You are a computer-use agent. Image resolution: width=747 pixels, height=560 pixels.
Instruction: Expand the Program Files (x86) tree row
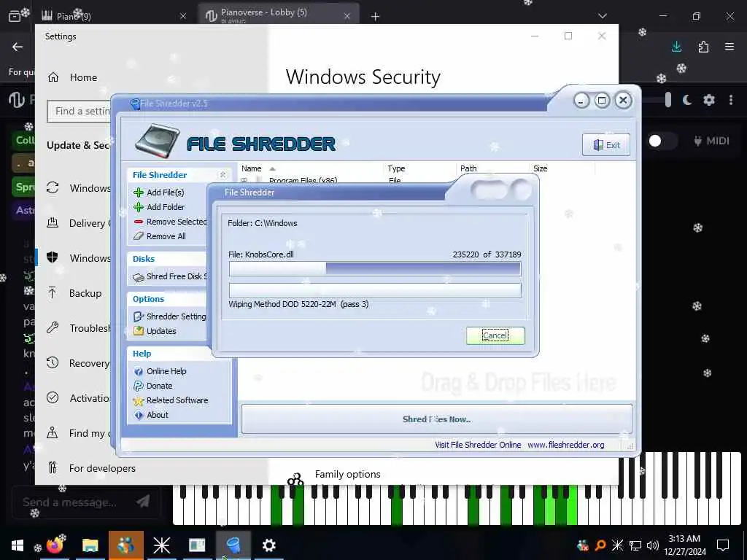click(x=244, y=181)
